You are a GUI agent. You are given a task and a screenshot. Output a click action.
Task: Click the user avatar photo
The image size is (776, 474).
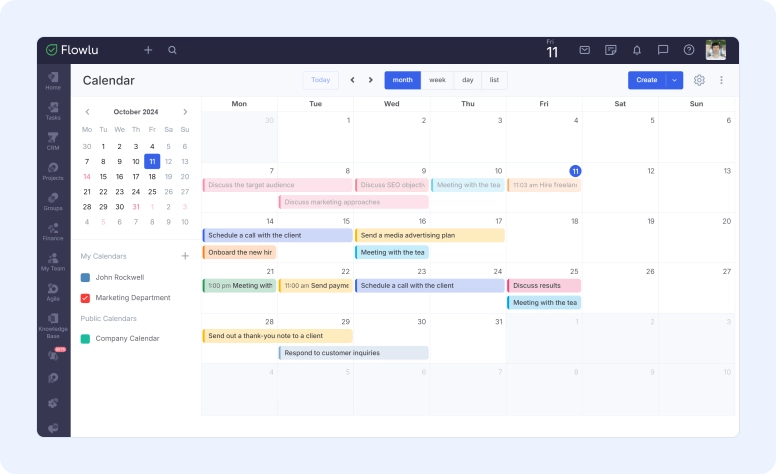pyautogui.click(x=716, y=50)
